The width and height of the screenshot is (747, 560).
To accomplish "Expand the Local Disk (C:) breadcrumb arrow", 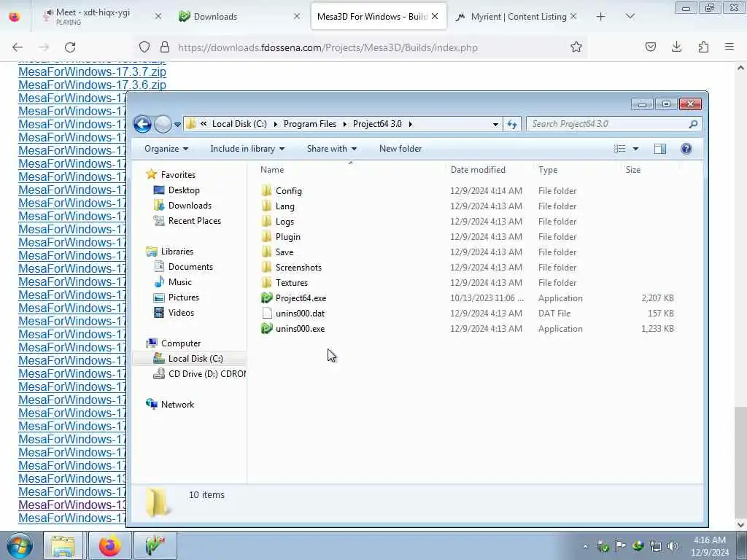I will (x=275, y=124).
